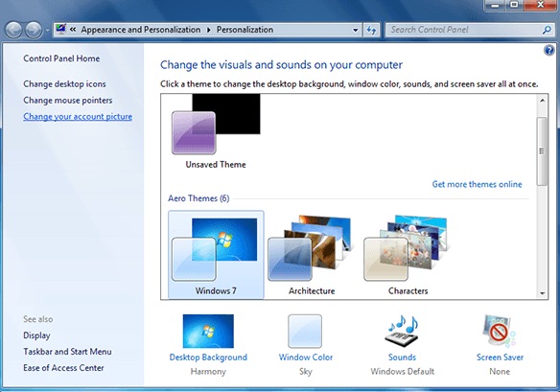Image resolution: width=560 pixels, height=392 pixels.
Task: Open Sounds music notes icon
Action: (x=402, y=331)
